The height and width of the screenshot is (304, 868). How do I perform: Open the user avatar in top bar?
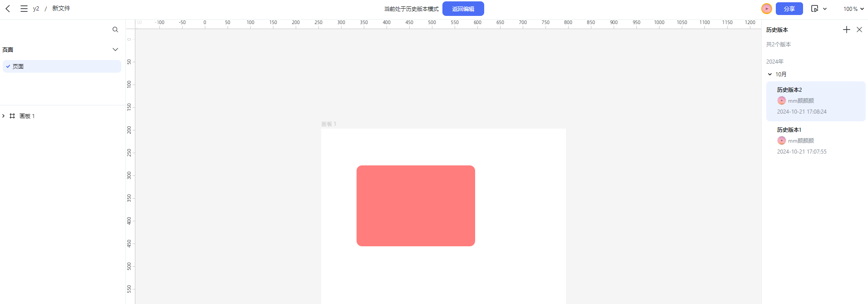pos(767,9)
